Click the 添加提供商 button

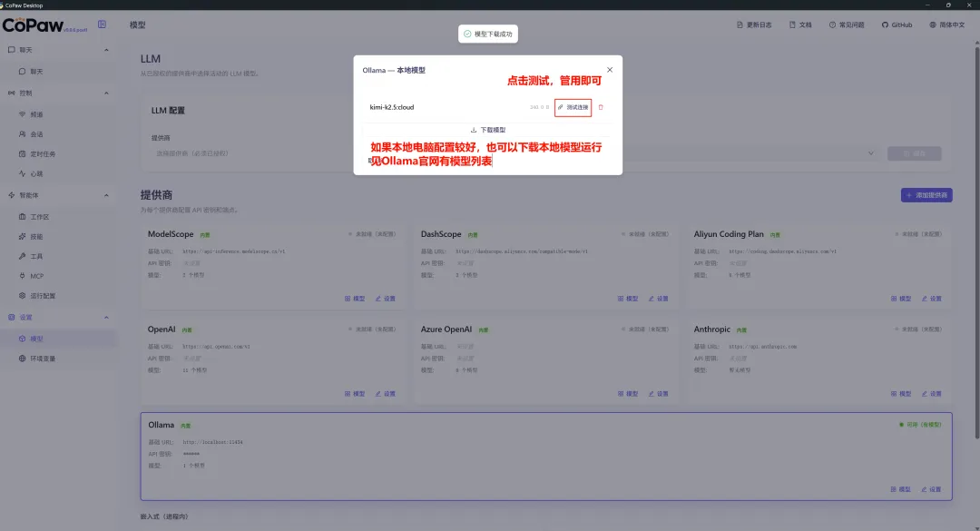point(926,195)
